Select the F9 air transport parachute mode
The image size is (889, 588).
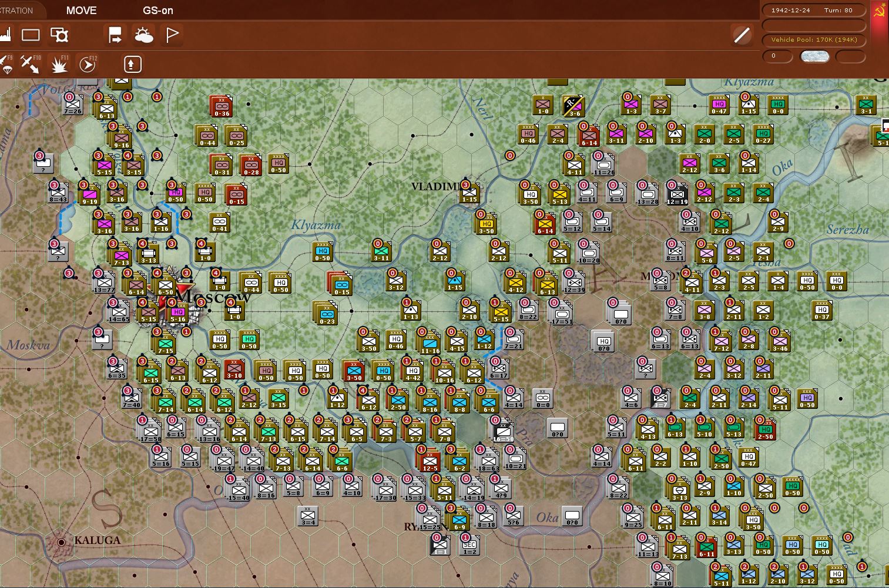point(6,64)
